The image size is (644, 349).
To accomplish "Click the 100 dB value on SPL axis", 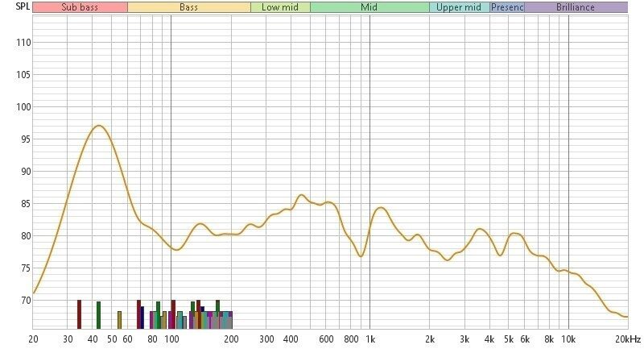I will pyautogui.click(x=23, y=107).
